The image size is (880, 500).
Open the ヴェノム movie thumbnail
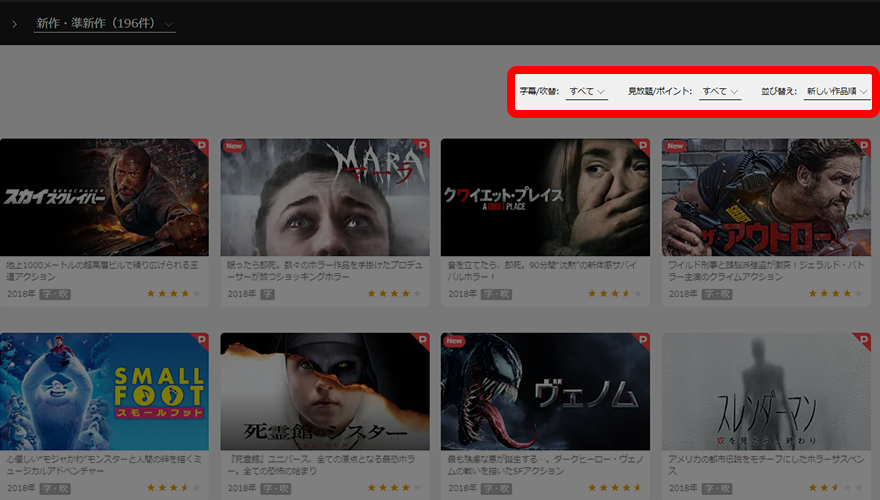pyautogui.click(x=546, y=392)
